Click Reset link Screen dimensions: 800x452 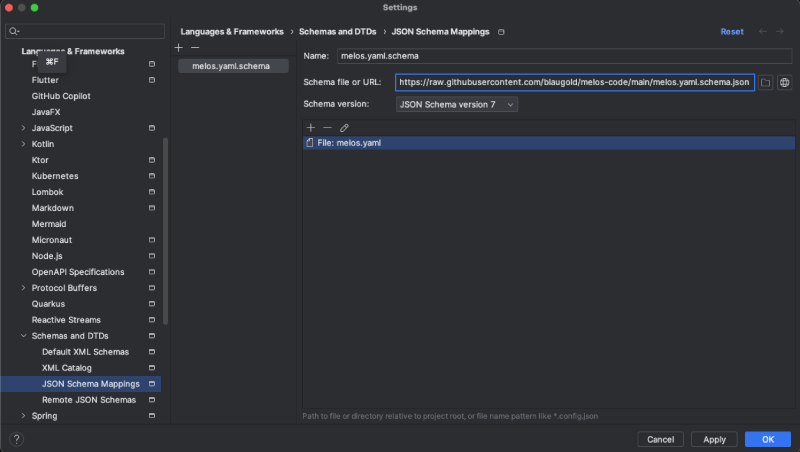[x=732, y=32]
